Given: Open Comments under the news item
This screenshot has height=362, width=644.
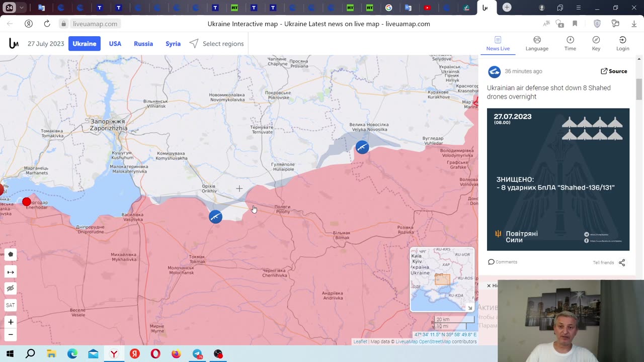Looking at the screenshot, I should [x=503, y=262].
